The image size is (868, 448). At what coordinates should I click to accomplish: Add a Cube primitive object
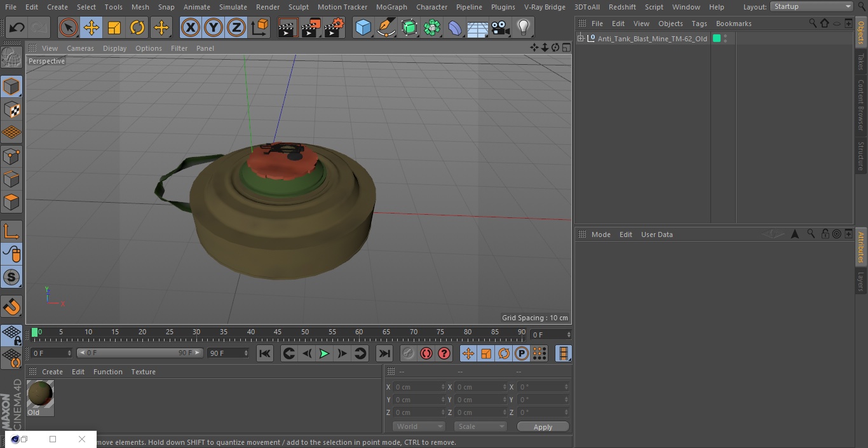coord(363,27)
